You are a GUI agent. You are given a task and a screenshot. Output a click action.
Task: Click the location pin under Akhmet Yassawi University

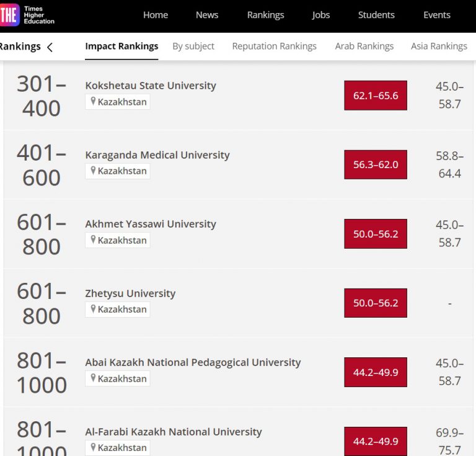(x=93, y=240)
